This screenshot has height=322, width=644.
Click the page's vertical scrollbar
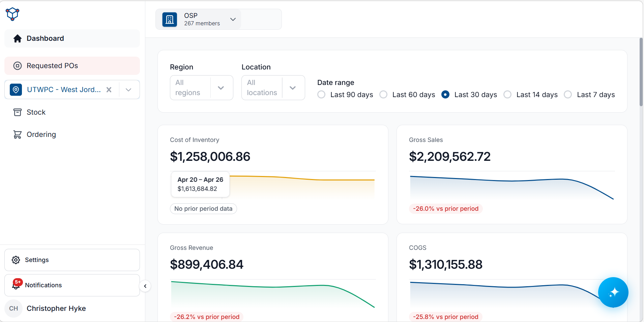point(641,72)
